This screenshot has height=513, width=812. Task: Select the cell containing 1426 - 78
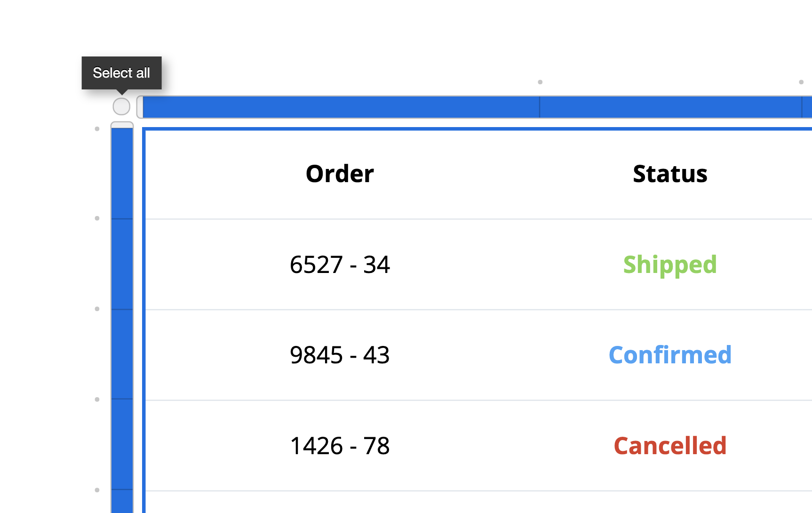[x=340, y=445]
